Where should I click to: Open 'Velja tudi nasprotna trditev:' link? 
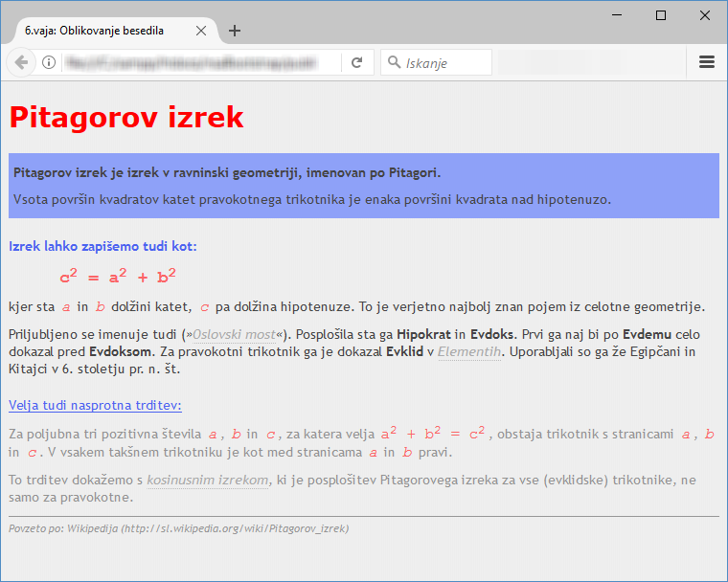point(95,405)
